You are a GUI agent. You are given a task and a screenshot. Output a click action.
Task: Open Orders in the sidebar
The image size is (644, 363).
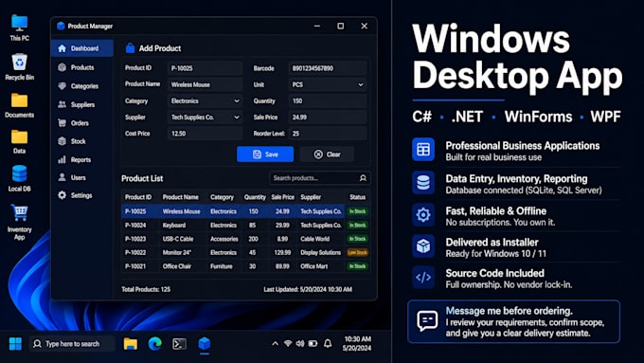pos(82,123)
